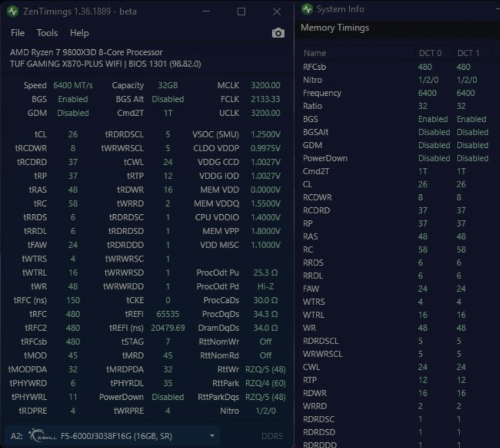500x448 pixels.
Task: Click the CPU VDDIO value 1.4000V
Action: (x=266, y=217)
